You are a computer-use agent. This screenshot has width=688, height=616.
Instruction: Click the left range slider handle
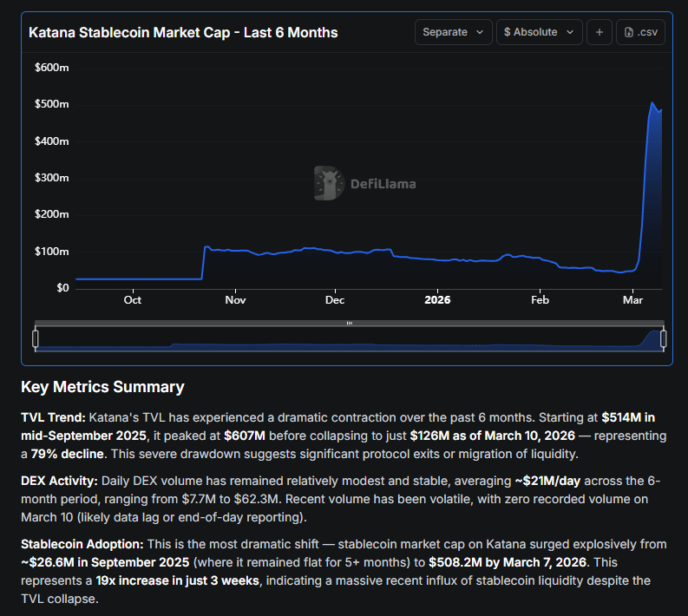tap(36, 338)
